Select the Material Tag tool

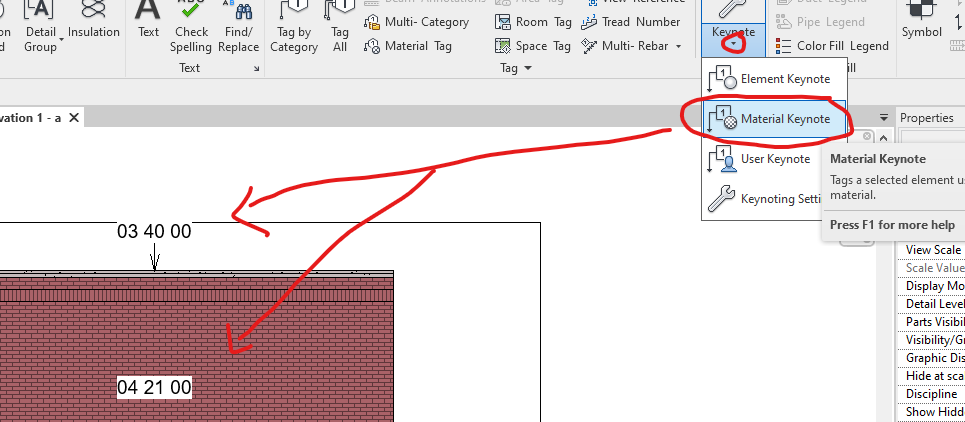(x=408, y=46)
